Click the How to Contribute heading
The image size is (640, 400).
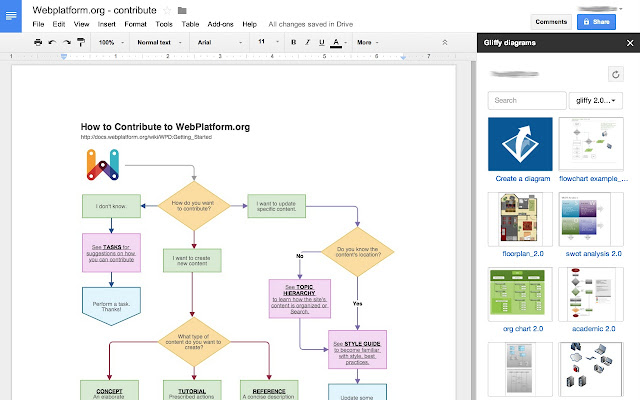[x=165, y=127]
